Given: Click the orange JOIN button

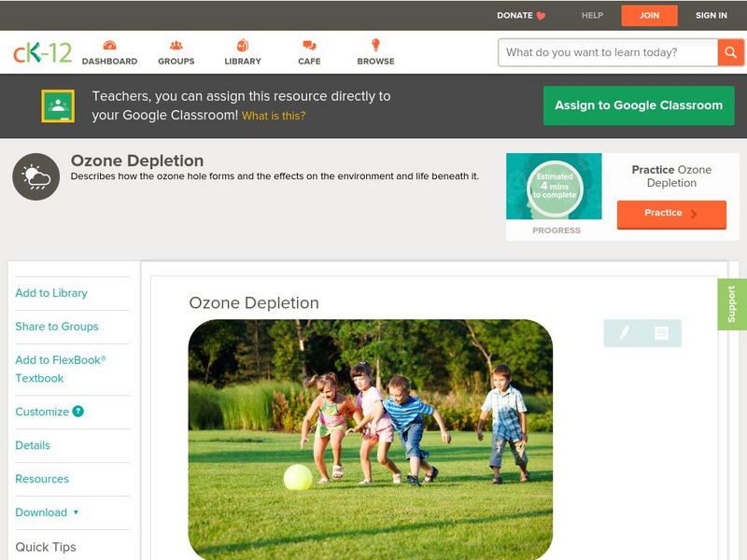Looking at the screenshot, I should 649,16.
